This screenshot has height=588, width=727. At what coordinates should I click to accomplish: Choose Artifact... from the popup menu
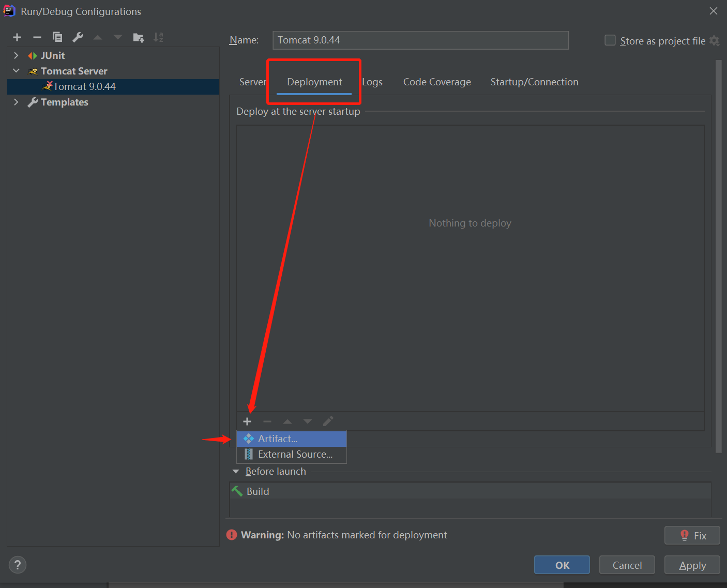[292, 439]
